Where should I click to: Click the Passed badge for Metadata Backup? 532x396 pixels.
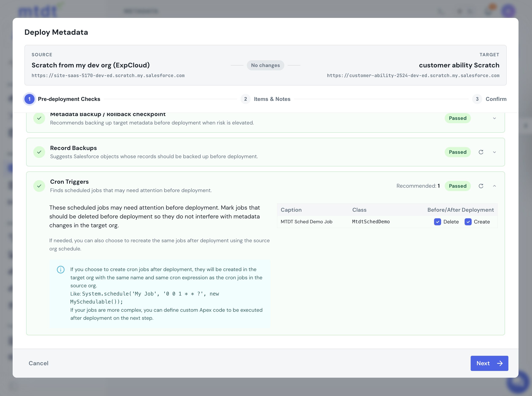point(458,118)
